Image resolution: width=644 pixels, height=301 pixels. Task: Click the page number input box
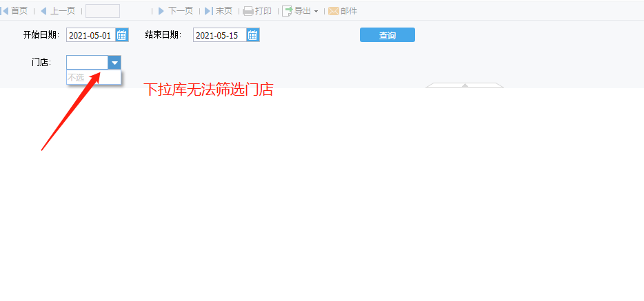(103, 11)
